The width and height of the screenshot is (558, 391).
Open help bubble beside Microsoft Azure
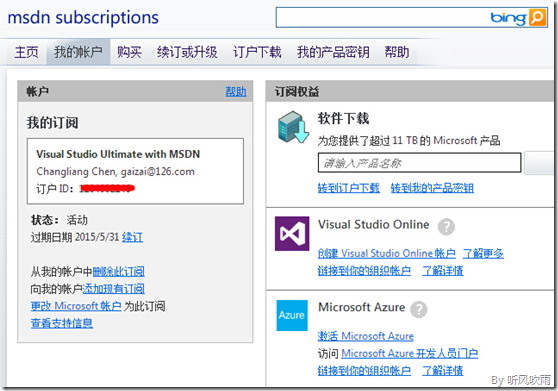click(x=418, y=309)
